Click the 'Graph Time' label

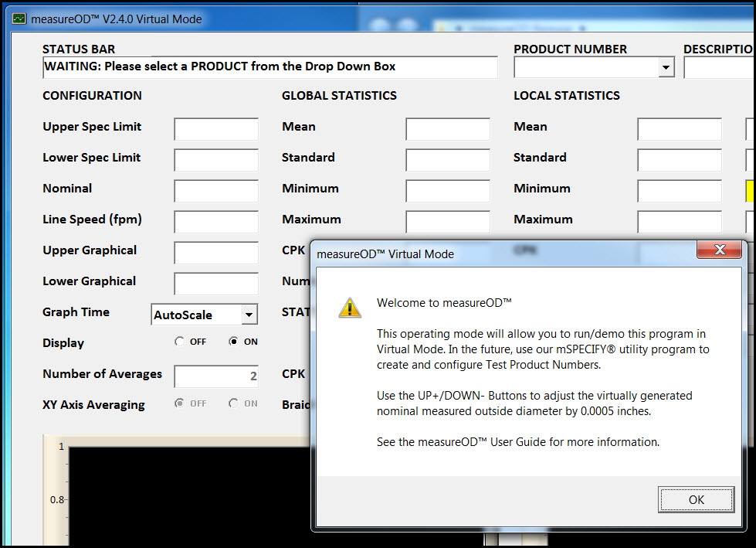tap(76, 312)
